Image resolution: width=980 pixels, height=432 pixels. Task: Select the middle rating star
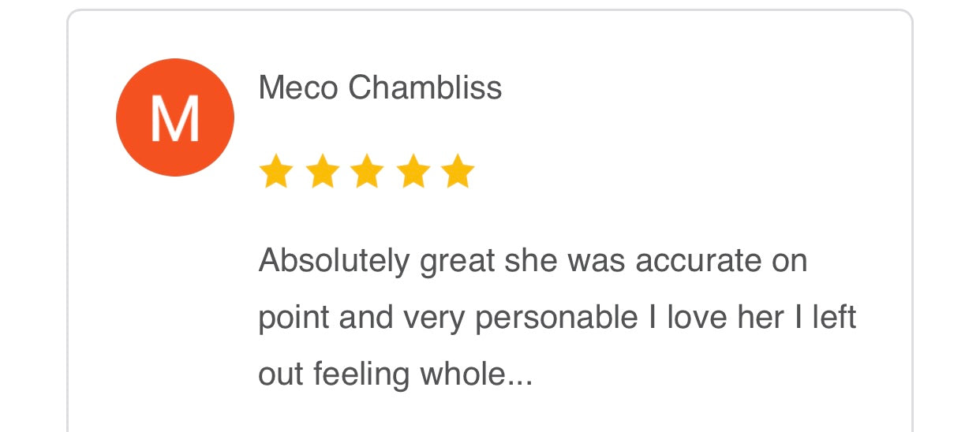pos(367,172)
